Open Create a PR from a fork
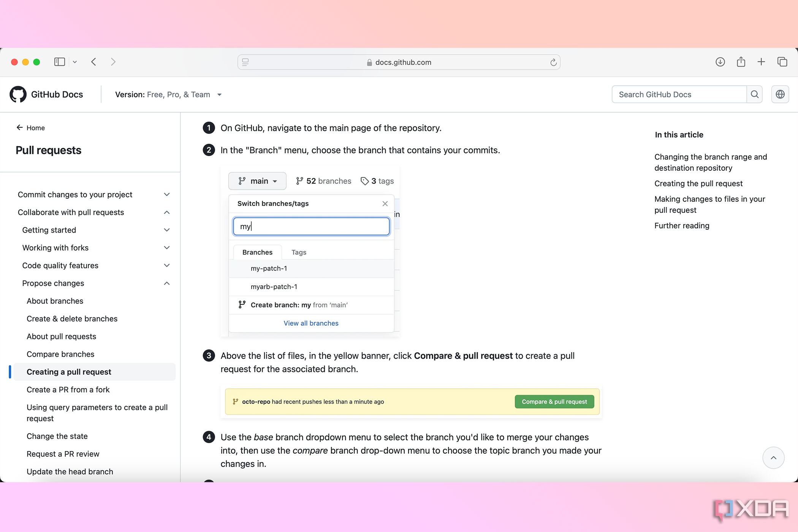Viewport: 798px width, 532px height. [68, 389]
